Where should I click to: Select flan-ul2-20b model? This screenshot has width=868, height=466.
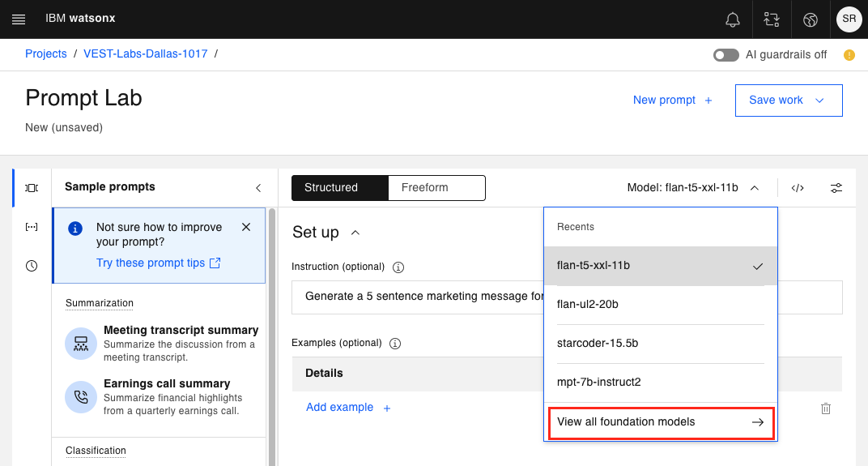coord(661,305)
